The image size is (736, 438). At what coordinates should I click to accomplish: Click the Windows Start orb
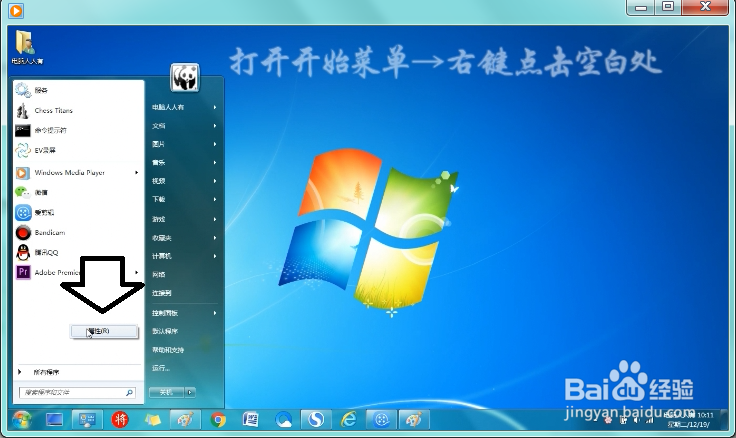tap(22, 419)
